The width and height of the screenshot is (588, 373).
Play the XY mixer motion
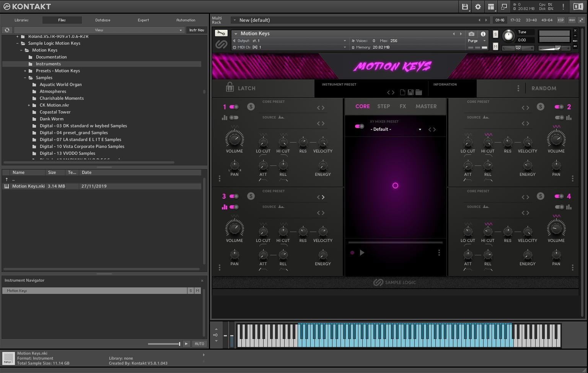click(362, 253)
